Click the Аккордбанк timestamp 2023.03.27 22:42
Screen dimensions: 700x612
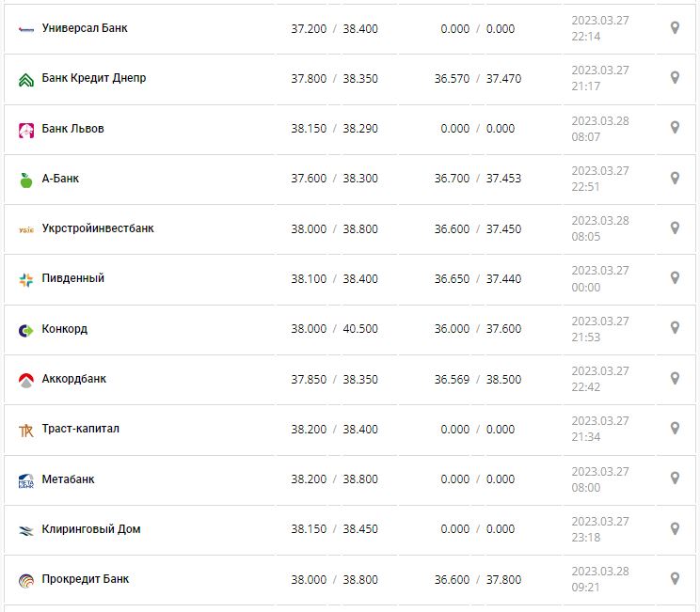pos(600,379)
